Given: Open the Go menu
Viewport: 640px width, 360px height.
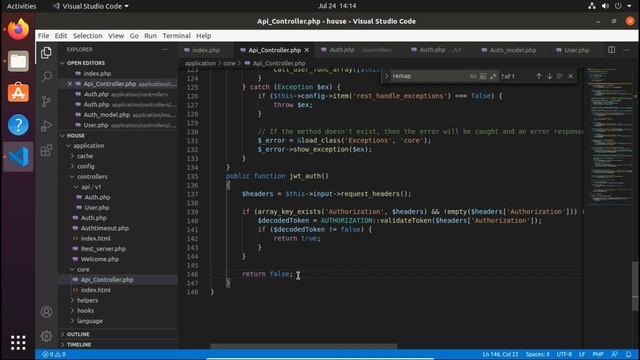Looking at the screenshot, I should [134, 36].
